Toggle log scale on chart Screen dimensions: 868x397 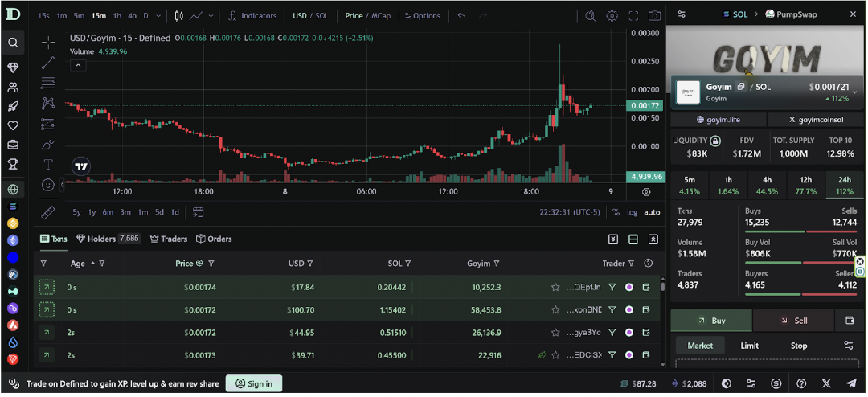click(633, 212)
